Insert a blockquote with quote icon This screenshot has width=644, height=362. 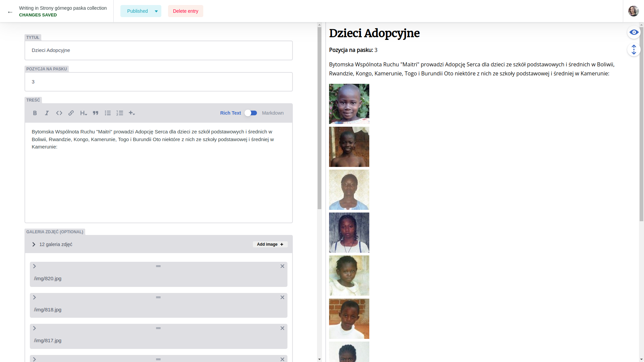96,113
